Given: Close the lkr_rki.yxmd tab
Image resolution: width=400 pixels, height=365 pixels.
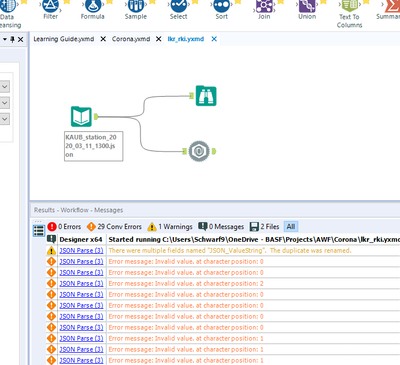Looking at the screenshot, I should coord(214,39).
